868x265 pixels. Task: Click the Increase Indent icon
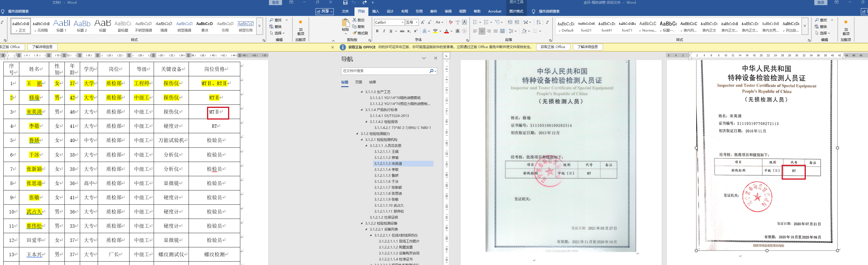tap(517, 22)
